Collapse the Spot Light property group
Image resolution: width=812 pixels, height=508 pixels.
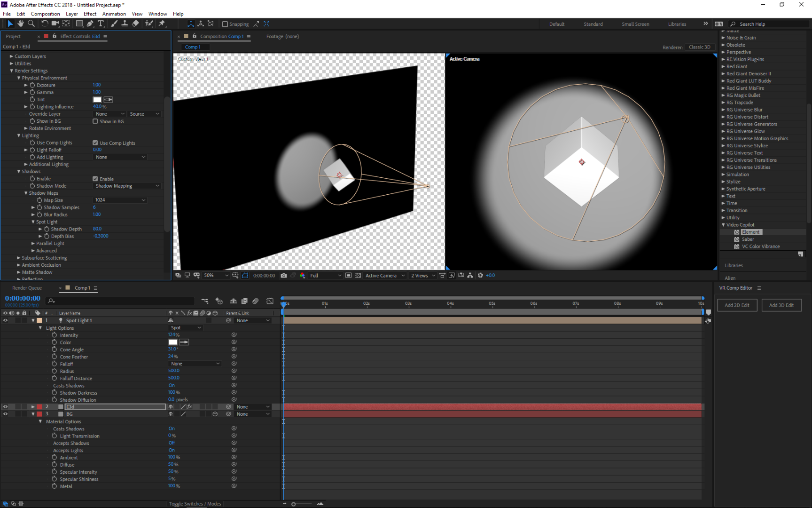coord(33,222)
